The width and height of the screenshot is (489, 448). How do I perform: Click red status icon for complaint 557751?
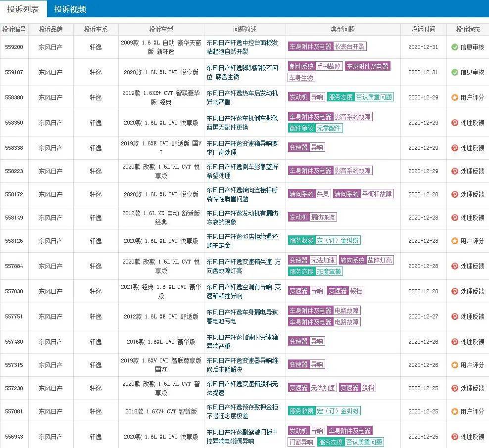[x=454, y=316]
